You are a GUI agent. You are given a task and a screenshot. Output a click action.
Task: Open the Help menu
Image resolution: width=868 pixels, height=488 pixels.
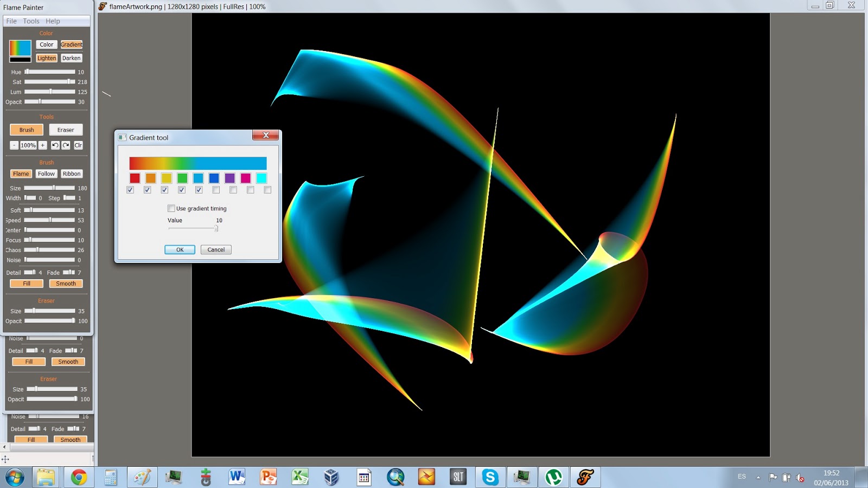point(53,21)
